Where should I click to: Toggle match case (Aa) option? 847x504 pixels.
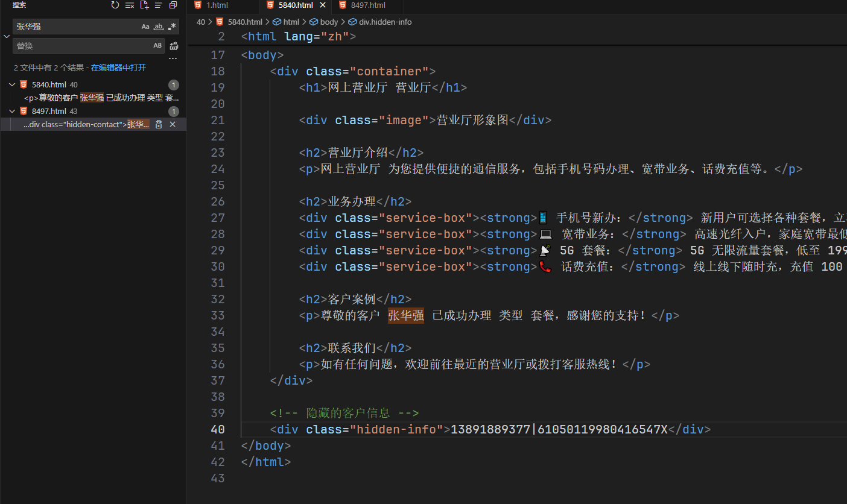[145, 27]
